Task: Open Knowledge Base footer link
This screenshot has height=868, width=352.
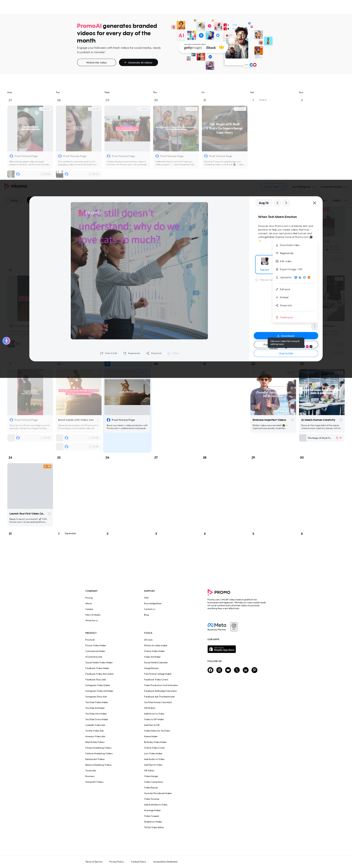Action: tap(153, 603)
